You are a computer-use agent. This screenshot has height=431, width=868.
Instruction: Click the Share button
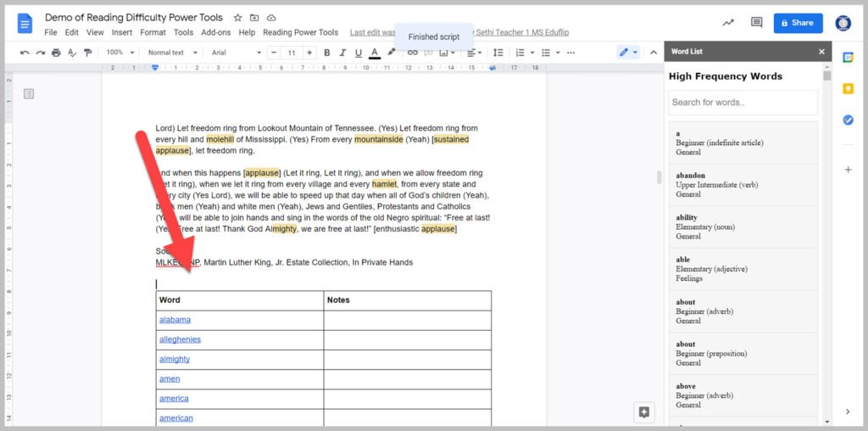(798, 23)
